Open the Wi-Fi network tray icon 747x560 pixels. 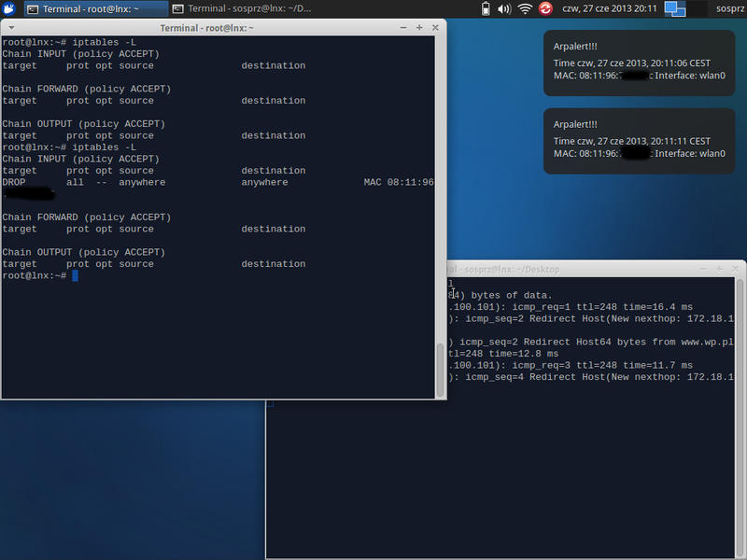(525, 8)
